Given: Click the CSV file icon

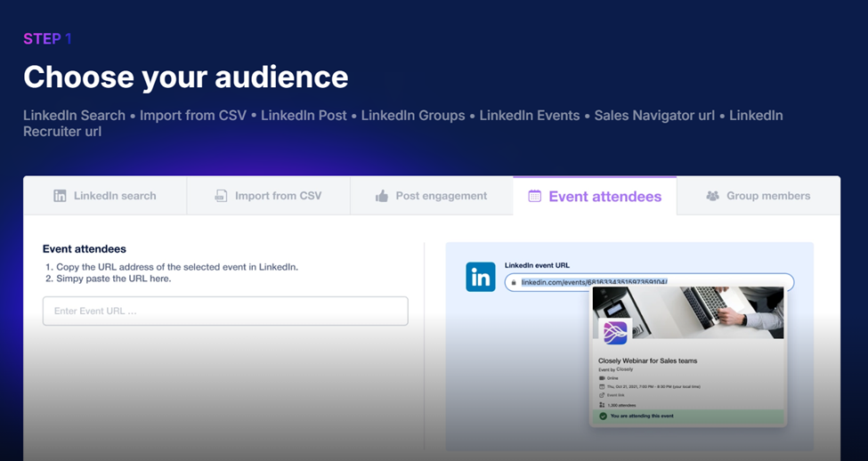Looking at the screenshot, I should tap(221, 196).
